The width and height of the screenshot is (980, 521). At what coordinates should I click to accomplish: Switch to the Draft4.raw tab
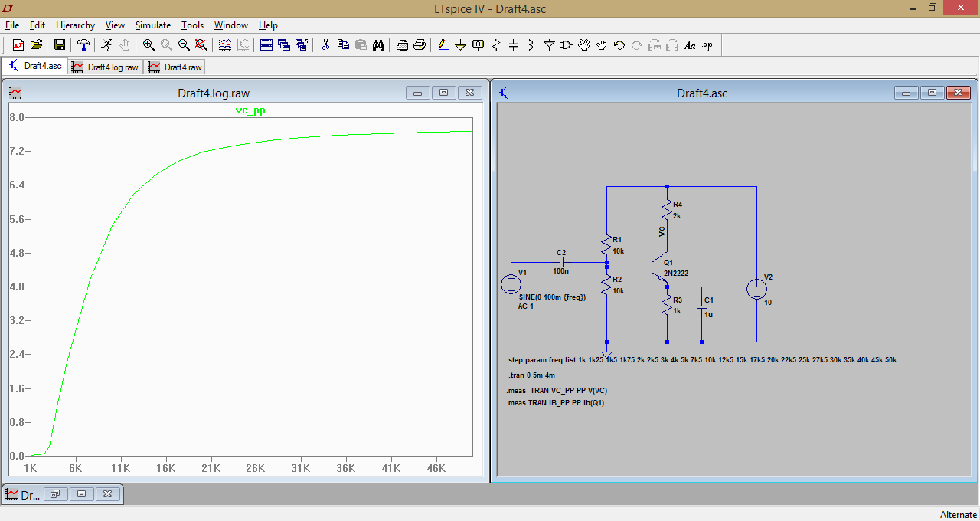(x=175, y=67)
